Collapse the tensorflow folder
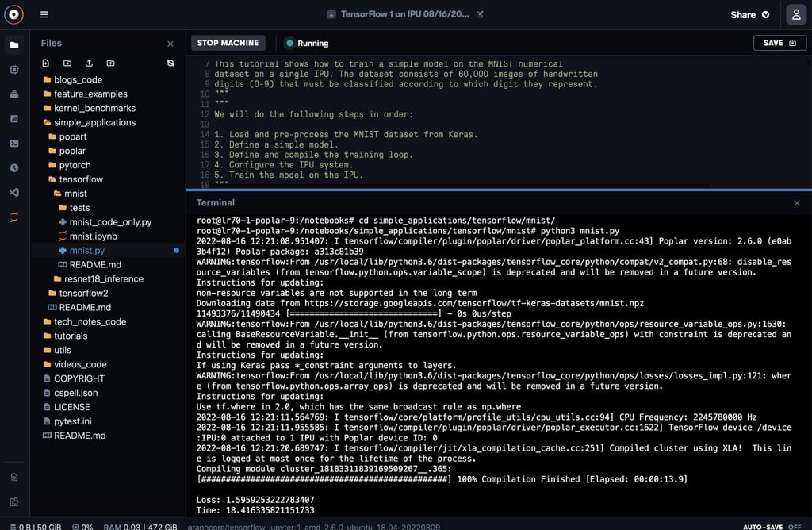Viewport: 812px width, 530px height. click(x=76, y=179)
